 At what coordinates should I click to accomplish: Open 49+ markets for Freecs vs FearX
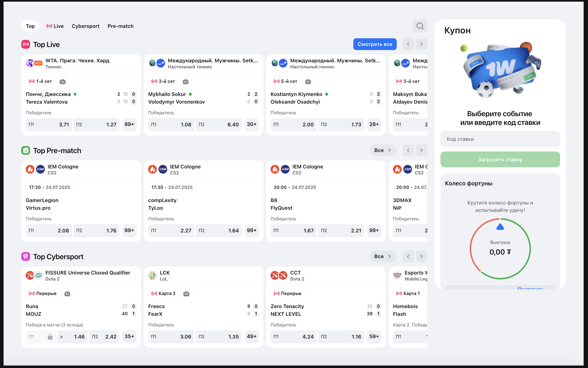tap(252, 337)
